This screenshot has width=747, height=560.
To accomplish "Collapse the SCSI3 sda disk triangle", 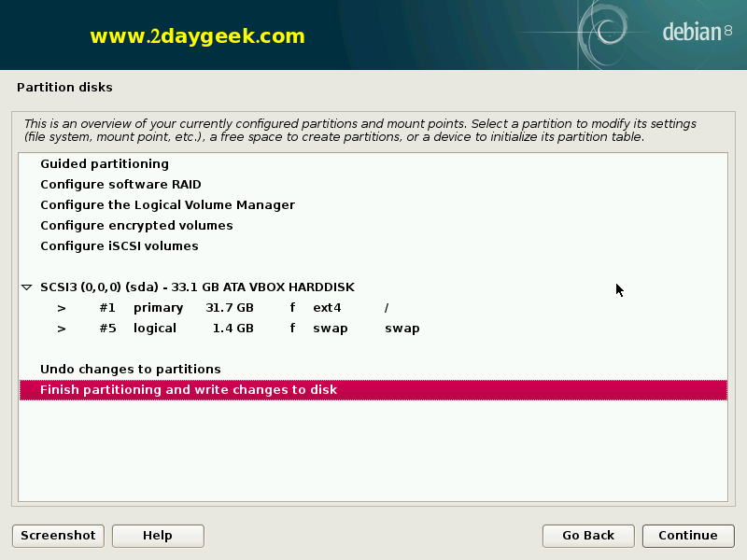I will 27,287.
